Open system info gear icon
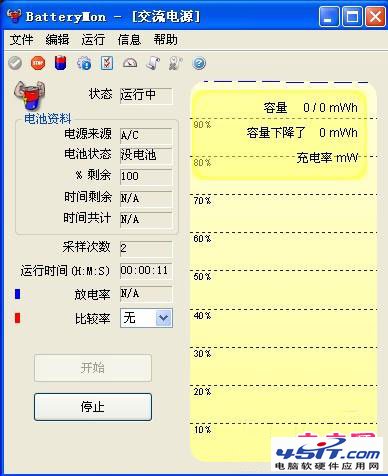This screenshot has height=476, width=388. (84, 63)
